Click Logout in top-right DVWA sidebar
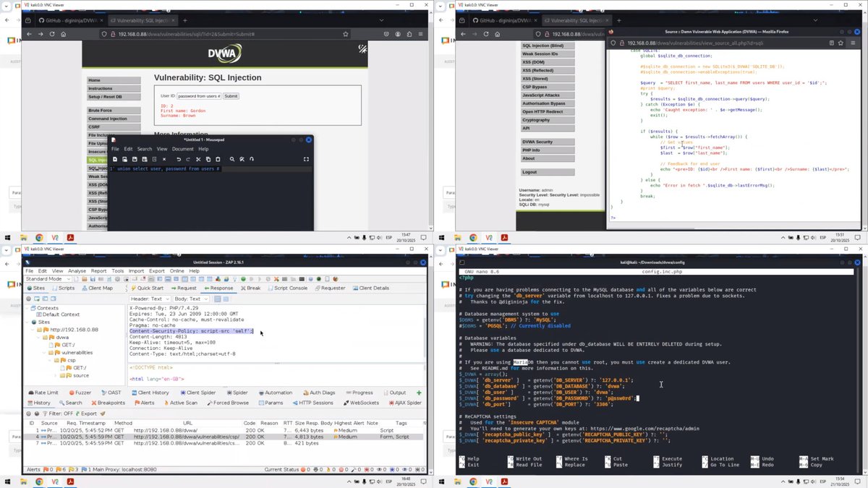The image size is (868, 488). [x=548, y=172]
